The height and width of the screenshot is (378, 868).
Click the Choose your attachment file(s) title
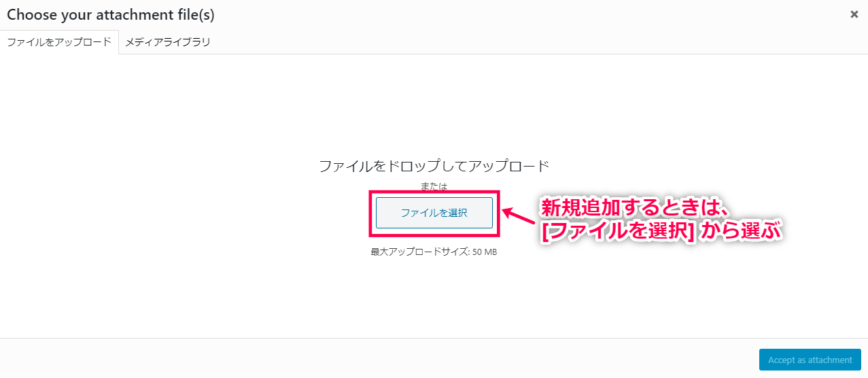tap(111, 14)
